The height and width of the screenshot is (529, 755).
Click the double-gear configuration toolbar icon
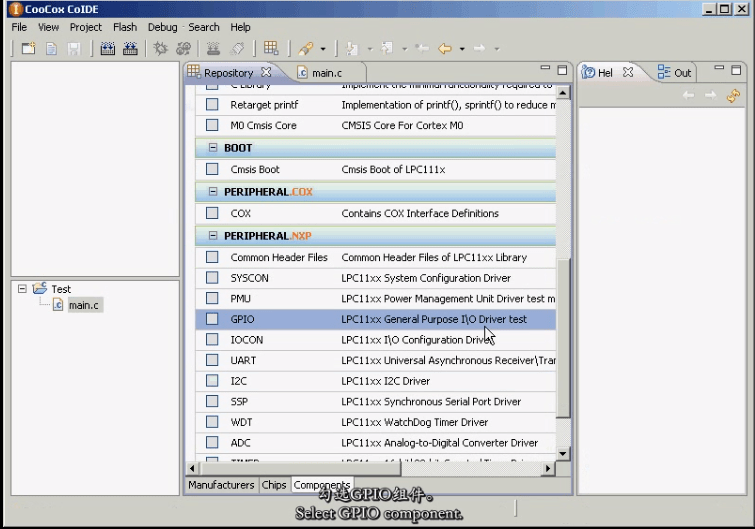183,48
